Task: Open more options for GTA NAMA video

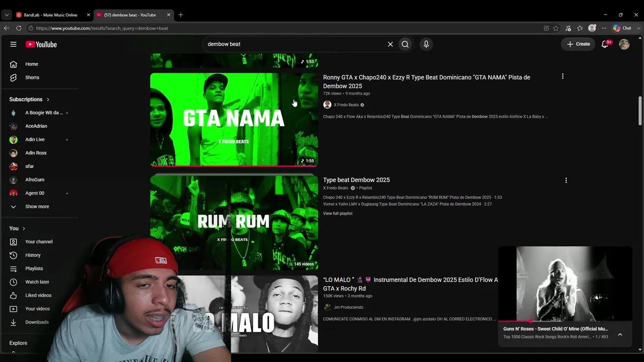Action: tap(562, 76)
